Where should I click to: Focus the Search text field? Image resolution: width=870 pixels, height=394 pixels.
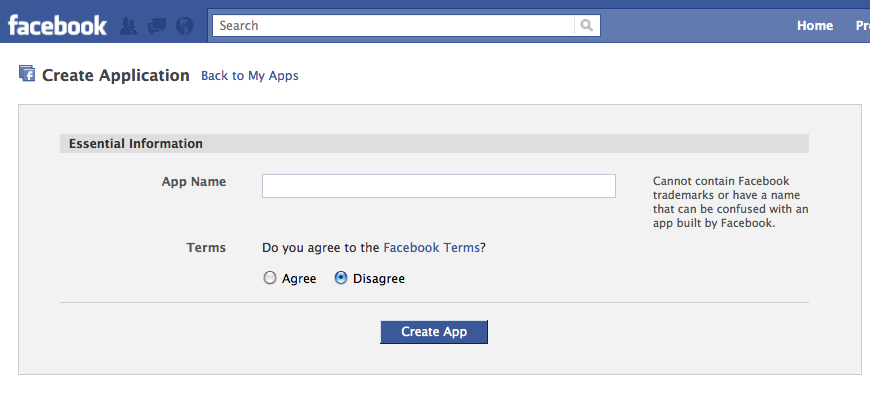[393, 26]
